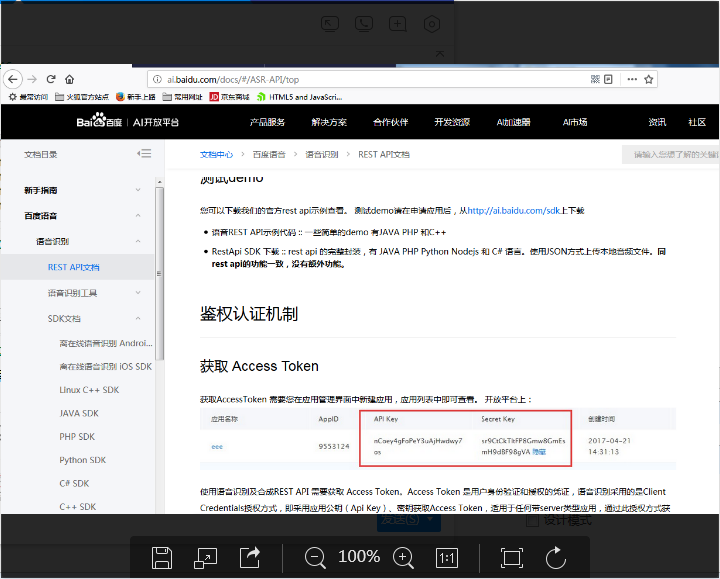Click the browser forward arrow
720x579 pixels.
[x=32, y=79]
